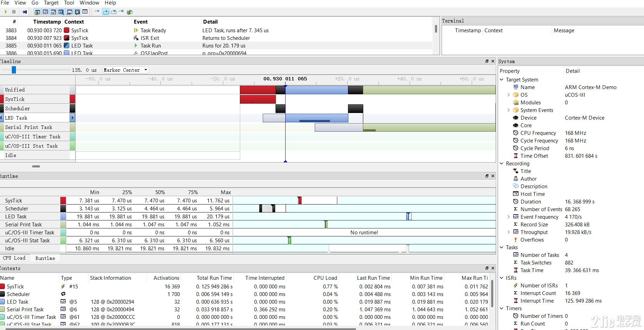Collapse the Tasks tree node
644x330 pixels.
pos(502,247)
